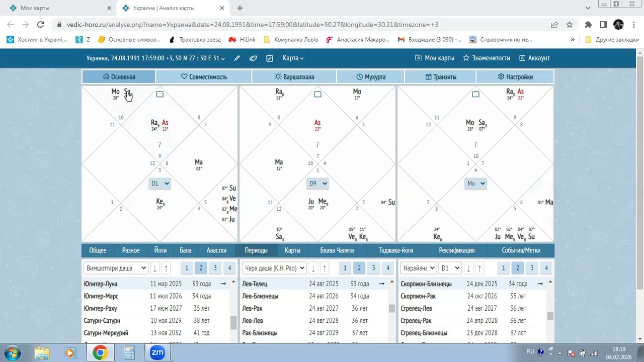Click the notepad edit icon in the header
The height and width of the screenshot is (362, 644).
coord(270,58)
